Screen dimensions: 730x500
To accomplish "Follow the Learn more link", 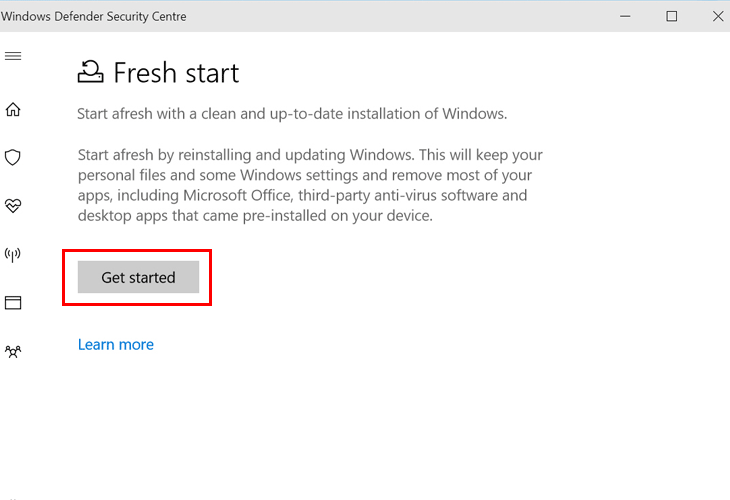I will tap(115, 345).
